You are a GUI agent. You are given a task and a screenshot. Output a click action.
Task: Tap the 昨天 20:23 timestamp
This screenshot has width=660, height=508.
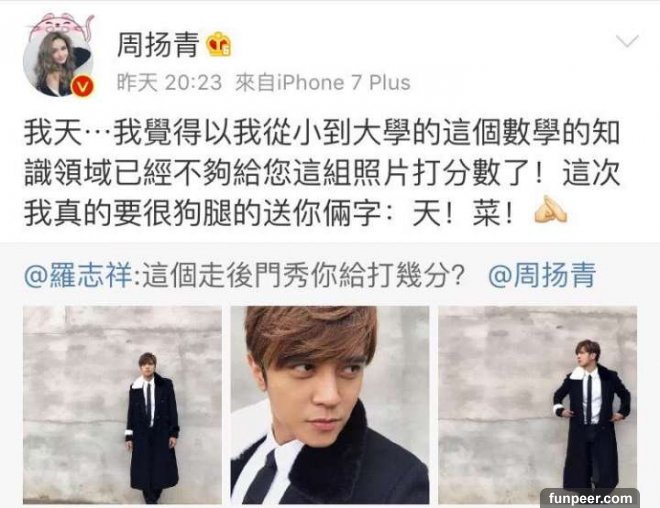(x=169, y=82)
